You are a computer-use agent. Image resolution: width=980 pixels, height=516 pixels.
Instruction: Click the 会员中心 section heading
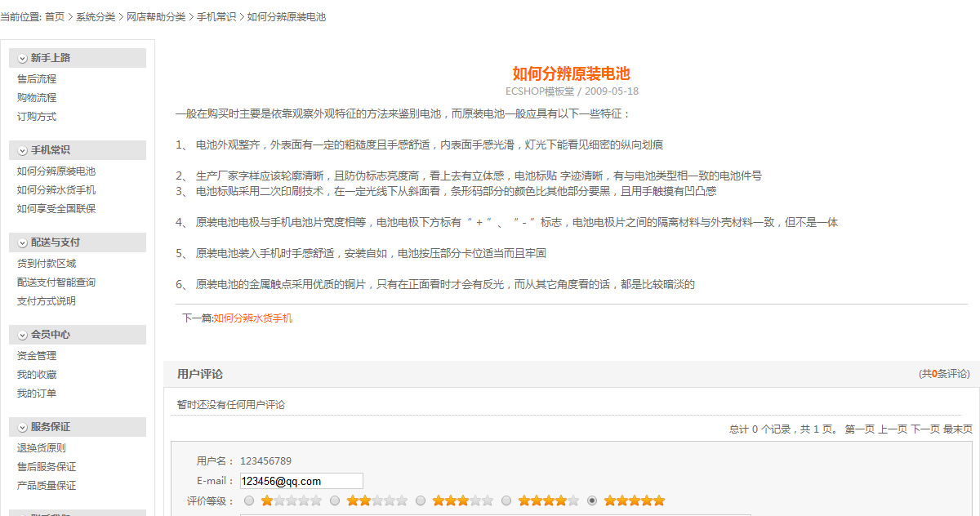(x=51, y=335)
